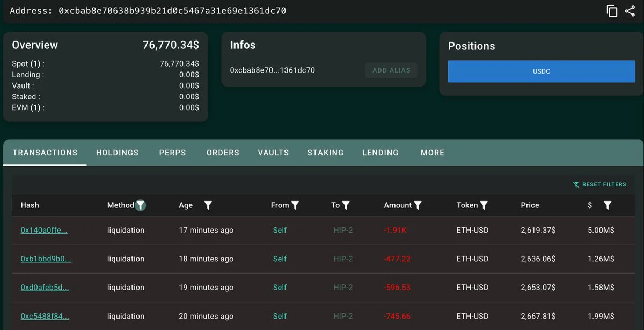644x330 pixels.
Task: Open transaction hash 0x140a0ffe...
Action: pyautogui.click(x=44, y=230)
